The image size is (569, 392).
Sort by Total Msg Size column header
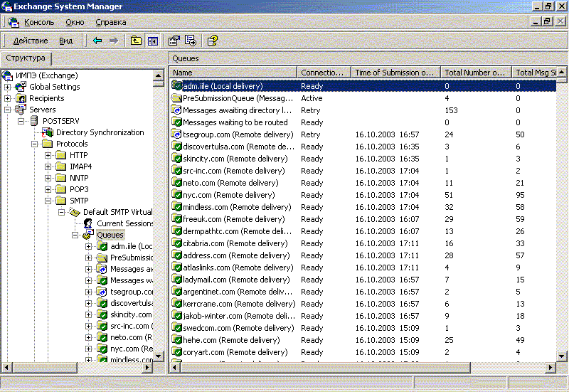(534, 73)
